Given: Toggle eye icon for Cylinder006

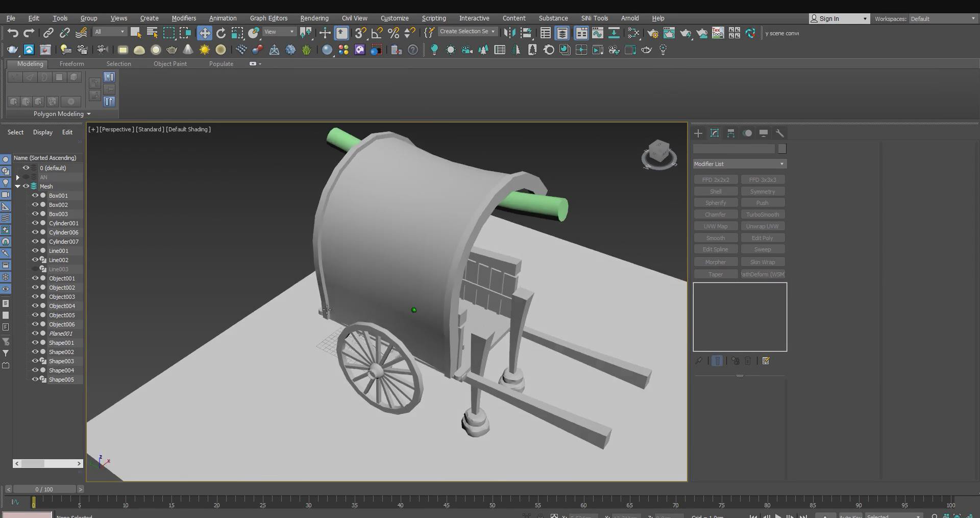Looking at the screenshot, I should 35,232.
